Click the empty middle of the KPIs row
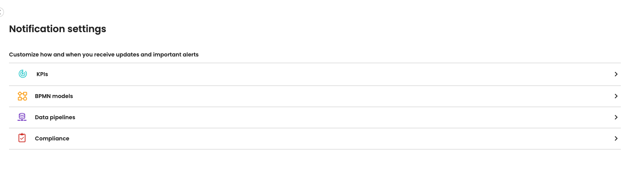This screenshot has height=171, width=644. pyautogui.click(x=314, y=74)
